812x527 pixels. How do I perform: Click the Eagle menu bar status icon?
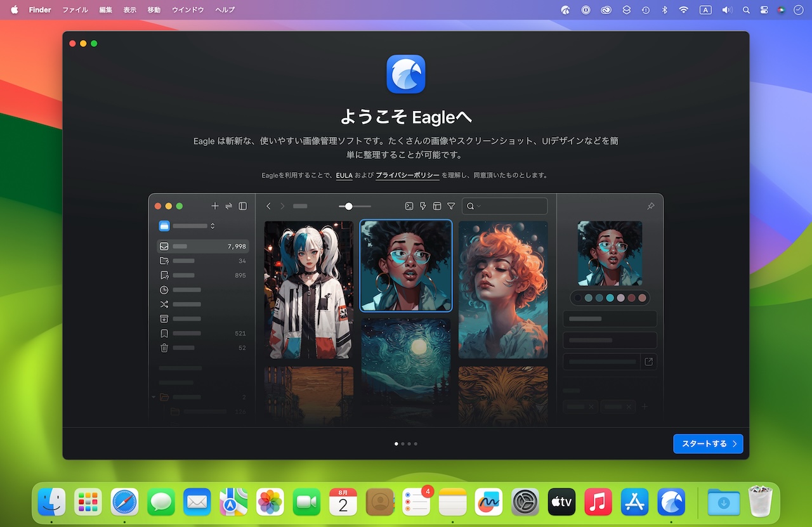[x=566, y=10]
